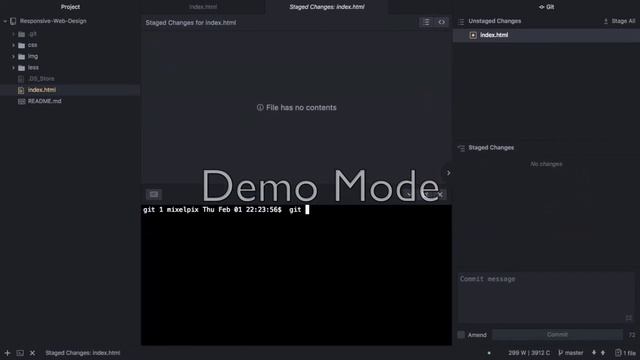Click the status bar dot indicator

489,353
